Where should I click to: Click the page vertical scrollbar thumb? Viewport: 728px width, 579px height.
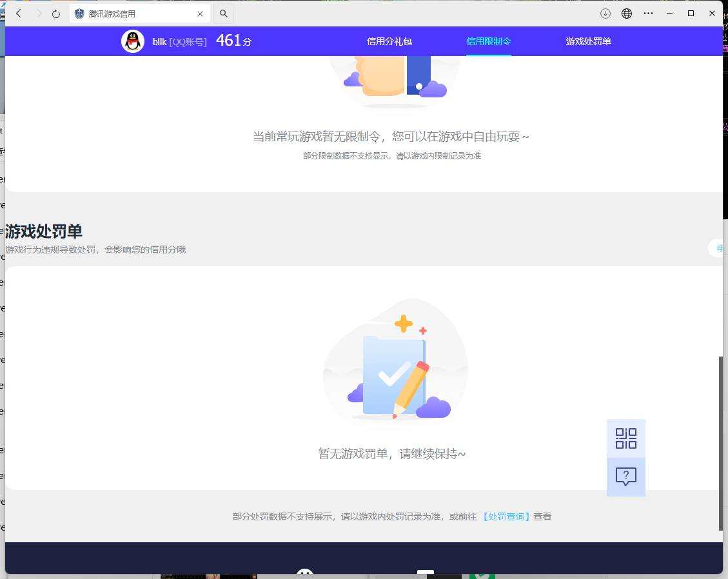pos(720,444)
